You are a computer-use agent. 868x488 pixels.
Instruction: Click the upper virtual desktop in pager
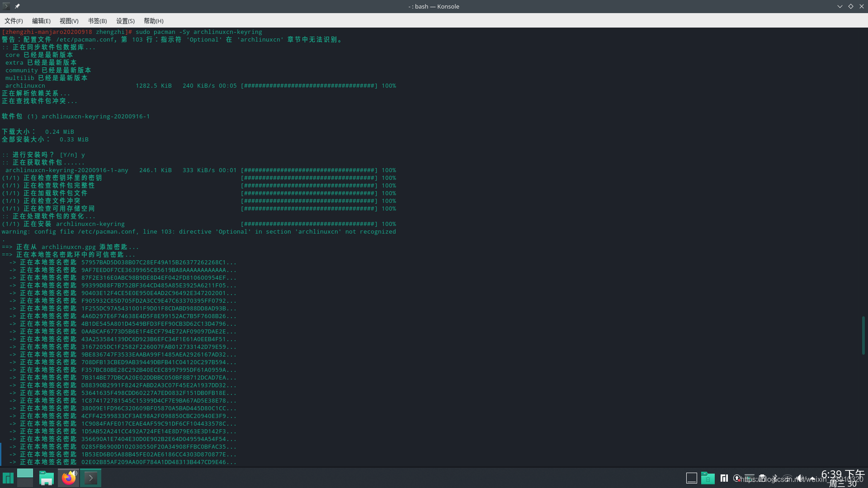click(25, 473)
